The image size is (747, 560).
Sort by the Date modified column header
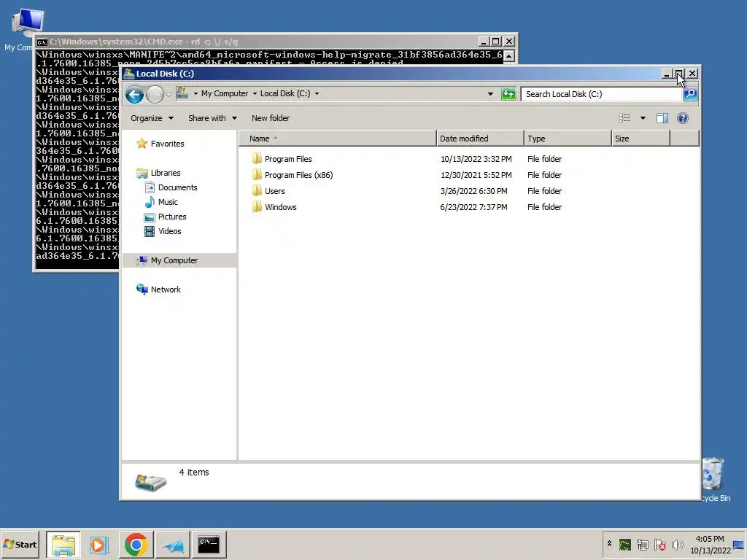[480, 139]
